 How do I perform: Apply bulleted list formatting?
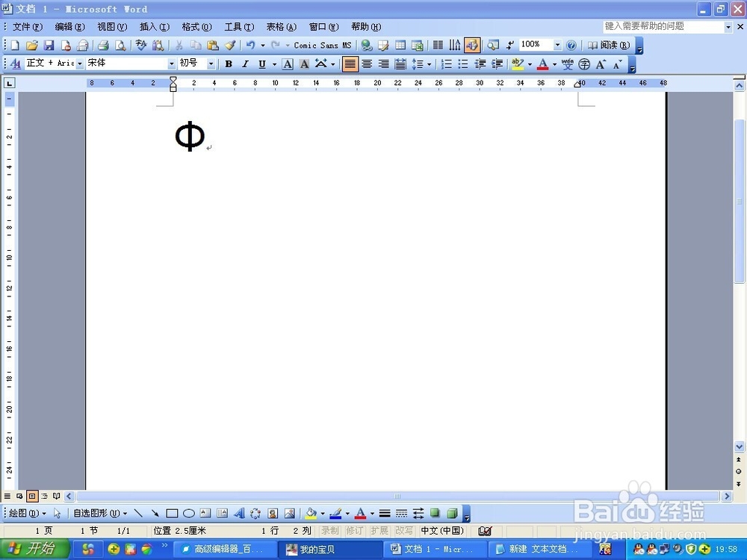point(462,63)
